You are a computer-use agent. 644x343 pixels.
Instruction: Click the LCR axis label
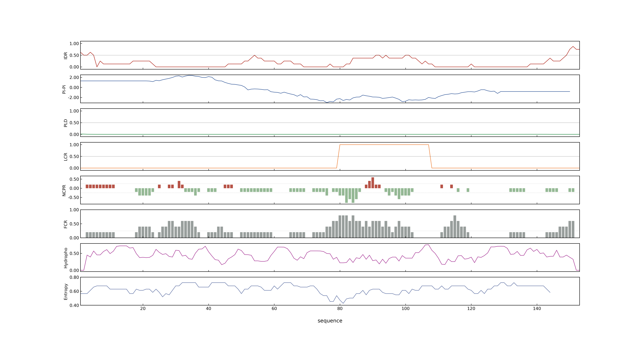coord(66,157)
